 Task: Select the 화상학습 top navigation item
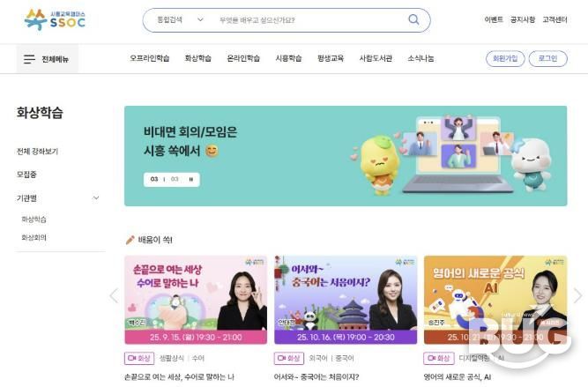[x=198, y=58]
